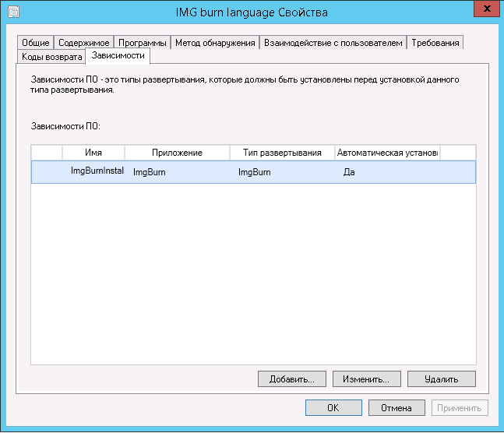This screenshot has height=433, width=504.
Task: Remove the dependency with the Удалить button
Action: (x=441, y=379)
